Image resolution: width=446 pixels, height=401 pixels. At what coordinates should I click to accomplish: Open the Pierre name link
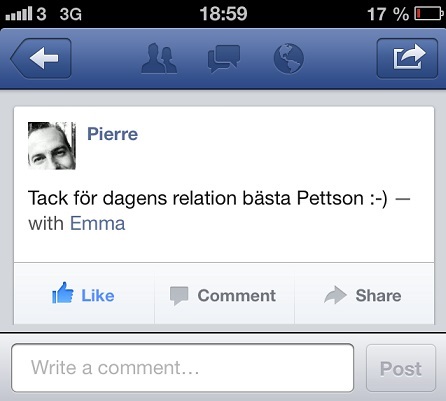tap(112, 134)
